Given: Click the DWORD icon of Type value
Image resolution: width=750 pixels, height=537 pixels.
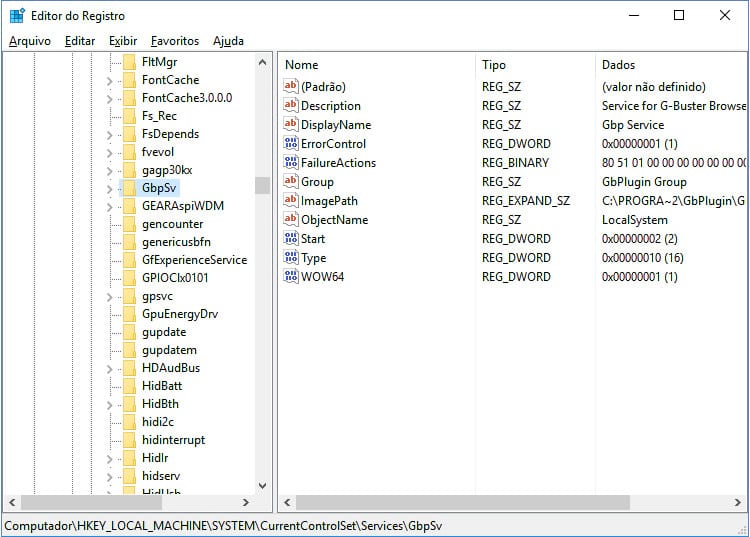Looking at the screenshot, I should coord(290,257).
